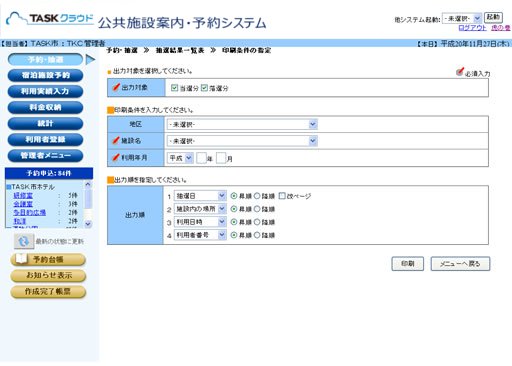512x366 pixels.
Task: Click the TASKクラウド cloud logo
Action: [x=49, y=19]
